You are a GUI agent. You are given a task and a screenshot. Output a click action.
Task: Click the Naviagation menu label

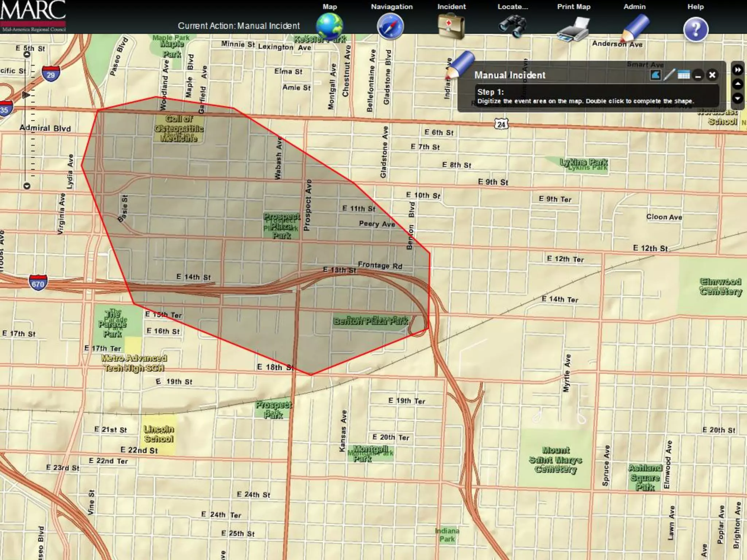[x=392, y=7]
